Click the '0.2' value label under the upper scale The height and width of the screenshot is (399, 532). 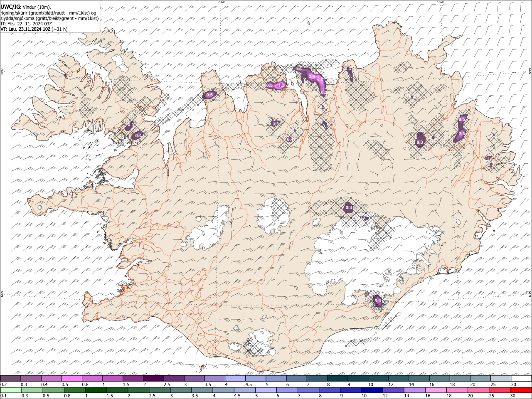(4, 384)
